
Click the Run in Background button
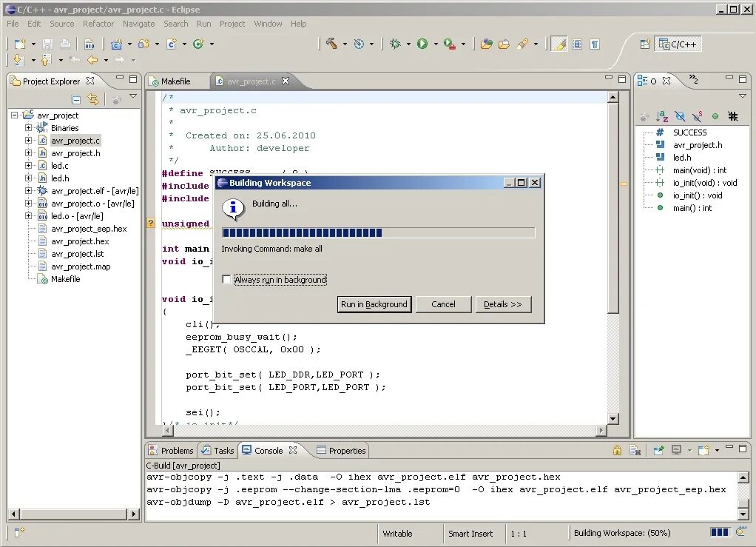(374, 304)
